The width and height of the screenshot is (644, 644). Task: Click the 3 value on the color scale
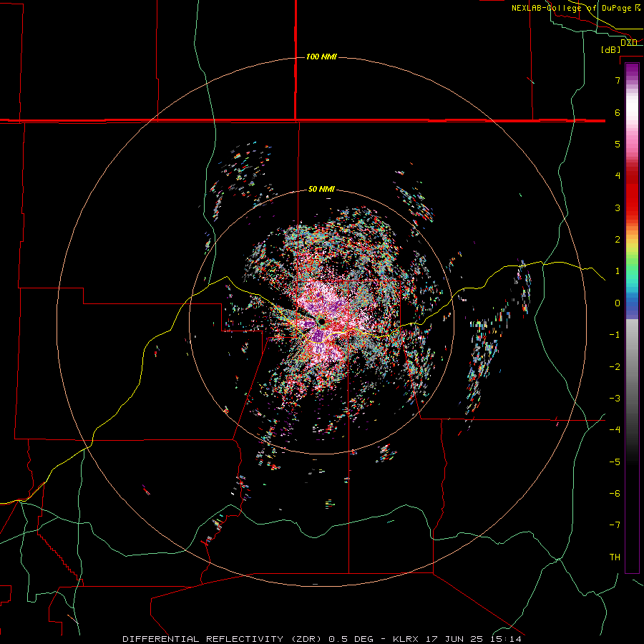pyautogui.click(x=618, y=208)
